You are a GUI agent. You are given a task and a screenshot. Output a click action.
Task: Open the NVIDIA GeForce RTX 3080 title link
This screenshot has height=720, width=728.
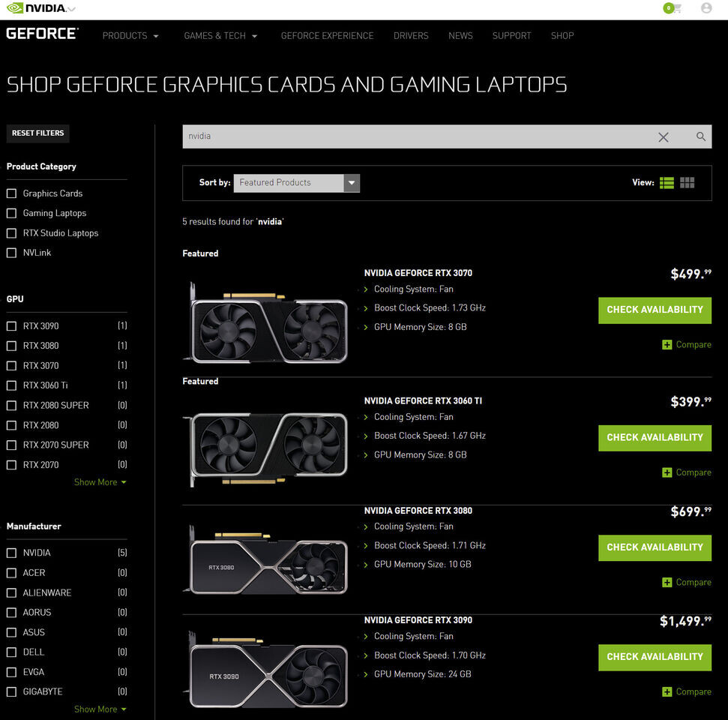pyautogui.click(x=418, y=511)
